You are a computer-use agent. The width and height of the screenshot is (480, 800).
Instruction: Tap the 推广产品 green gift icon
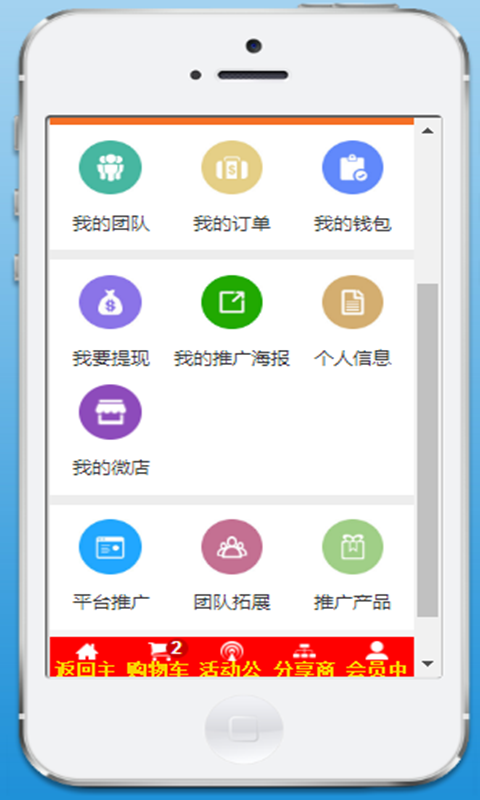click(x=352, y=546)
